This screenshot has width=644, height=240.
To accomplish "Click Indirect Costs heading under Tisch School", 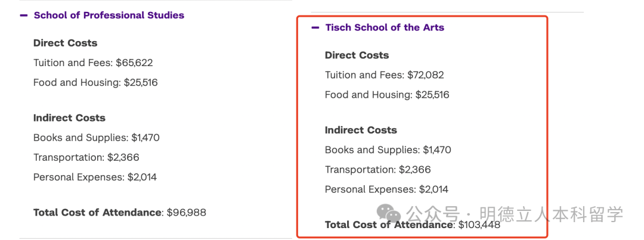I will (x=361, y=130).
